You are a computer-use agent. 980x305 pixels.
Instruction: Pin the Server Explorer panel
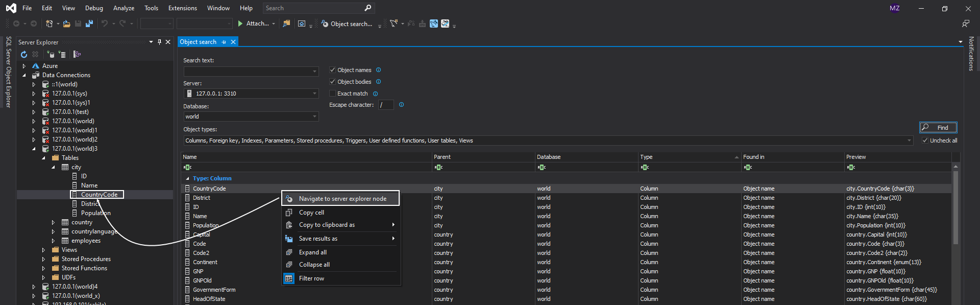click(x=159, y=42)
